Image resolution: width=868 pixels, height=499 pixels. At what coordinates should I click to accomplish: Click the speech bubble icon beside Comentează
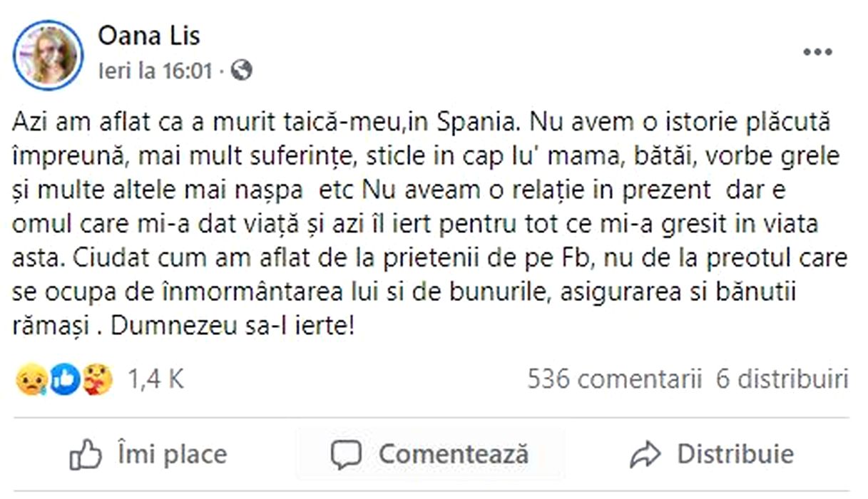pos(347,455)
